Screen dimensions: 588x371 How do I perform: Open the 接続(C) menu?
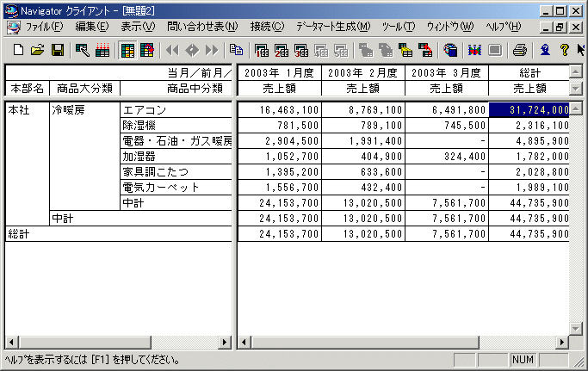coord(267,27)
